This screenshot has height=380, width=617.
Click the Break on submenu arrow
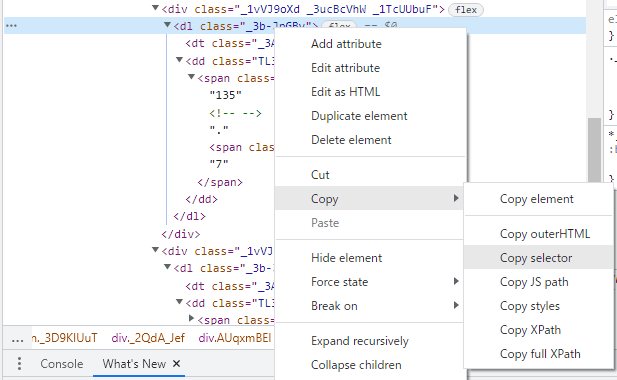pos(456,305)
